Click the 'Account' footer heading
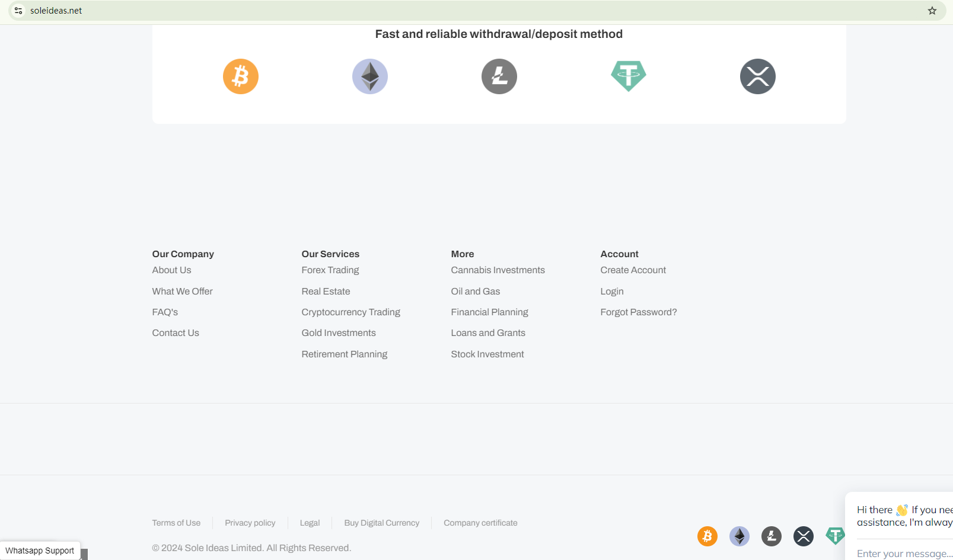 620,254
